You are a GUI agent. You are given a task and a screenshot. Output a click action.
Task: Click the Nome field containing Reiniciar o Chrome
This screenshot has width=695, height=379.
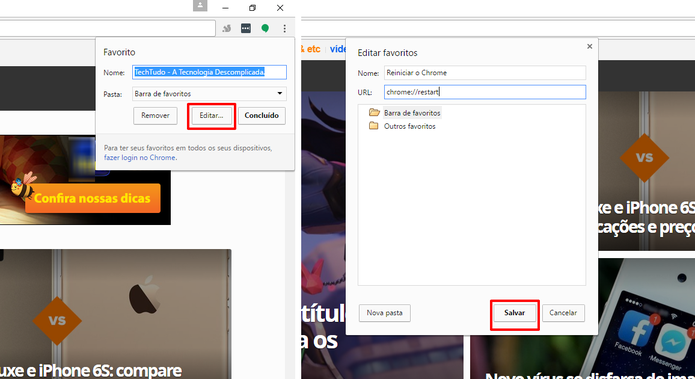click(485, 73)
